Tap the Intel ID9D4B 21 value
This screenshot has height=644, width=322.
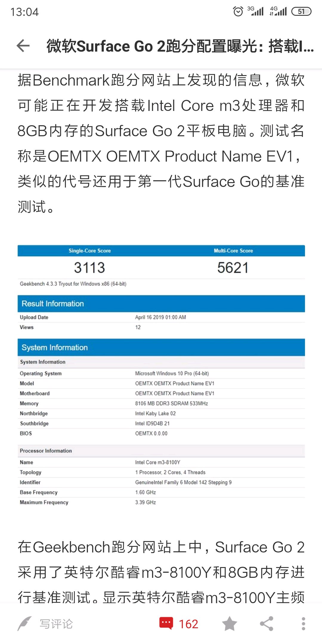pos(152,423)
